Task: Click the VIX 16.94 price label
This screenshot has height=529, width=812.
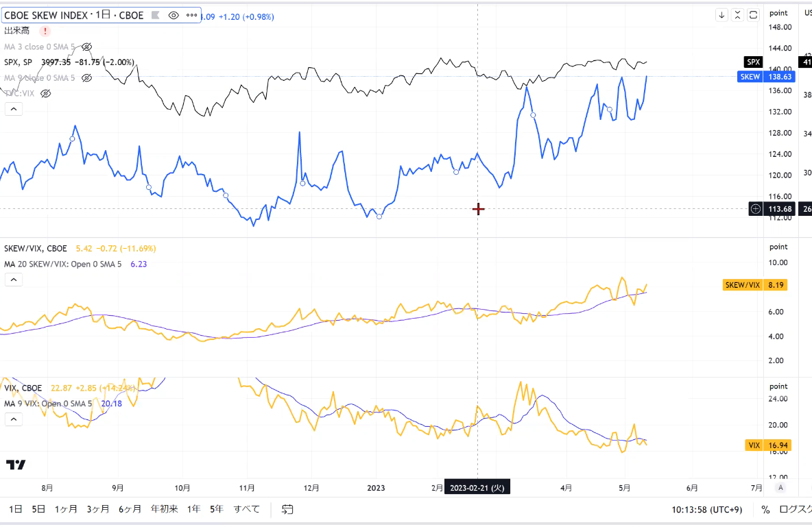Action: [768, 445]
